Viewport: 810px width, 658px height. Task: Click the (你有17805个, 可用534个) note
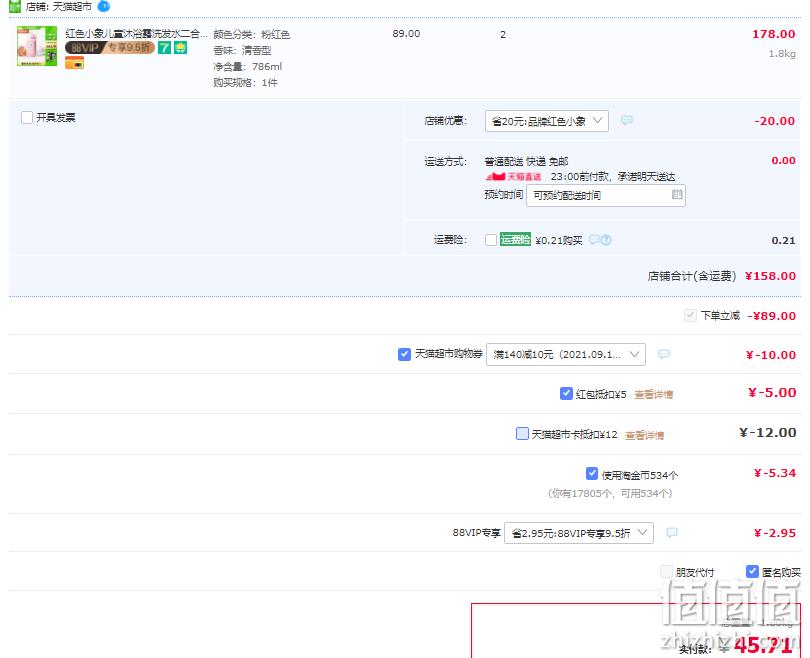coord(610,493)
